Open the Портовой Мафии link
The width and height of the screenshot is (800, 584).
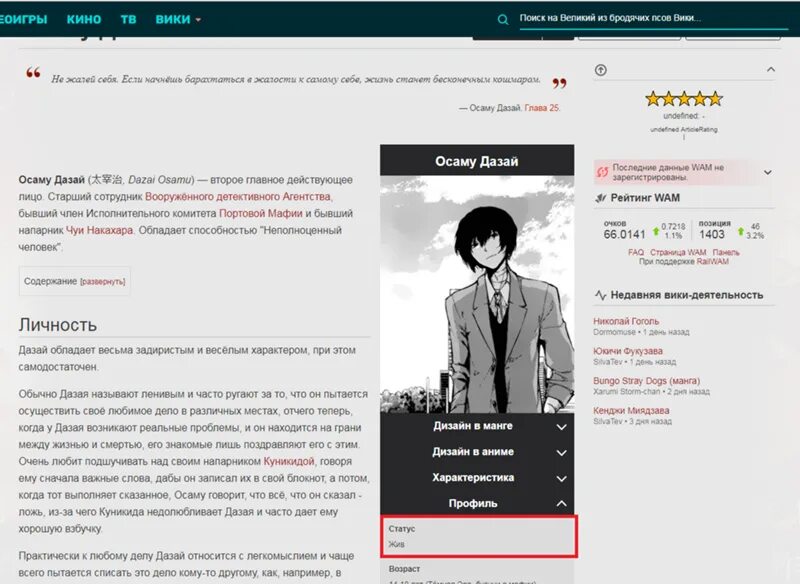click(x=261, y=213)
